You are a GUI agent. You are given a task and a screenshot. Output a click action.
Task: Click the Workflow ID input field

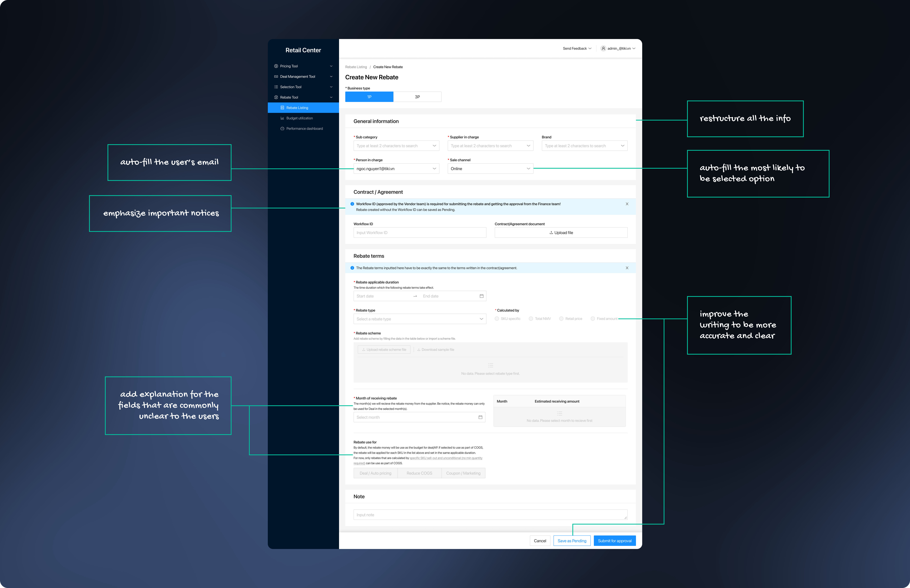pos(420,232)
